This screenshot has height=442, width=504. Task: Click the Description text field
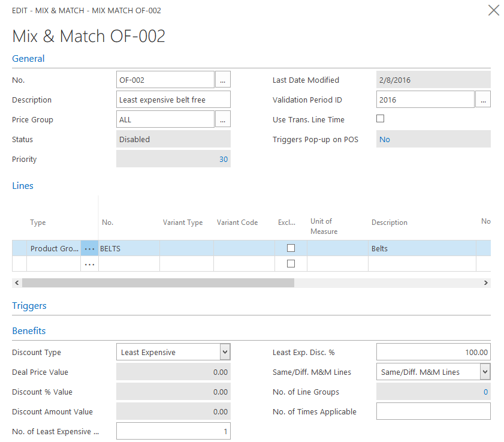click(x=173, y=100)
